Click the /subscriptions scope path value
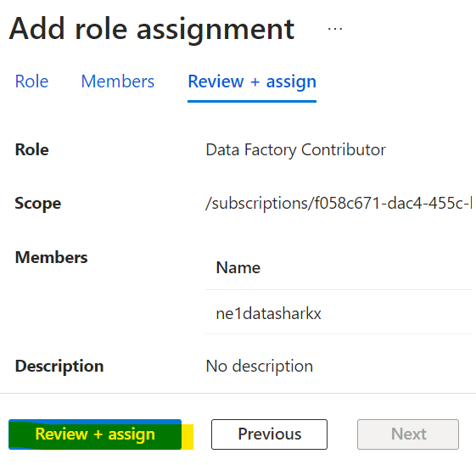This screenshot has height=465, width=476. [x=339, y=203]
